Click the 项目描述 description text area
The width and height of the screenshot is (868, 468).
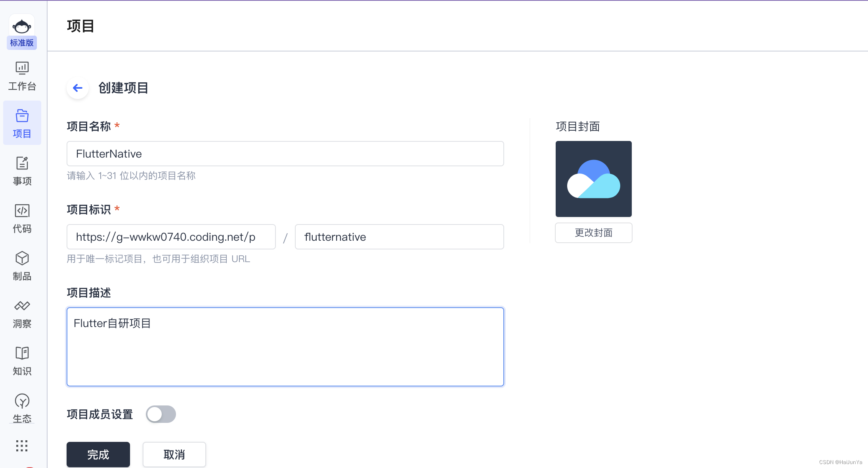285,347
